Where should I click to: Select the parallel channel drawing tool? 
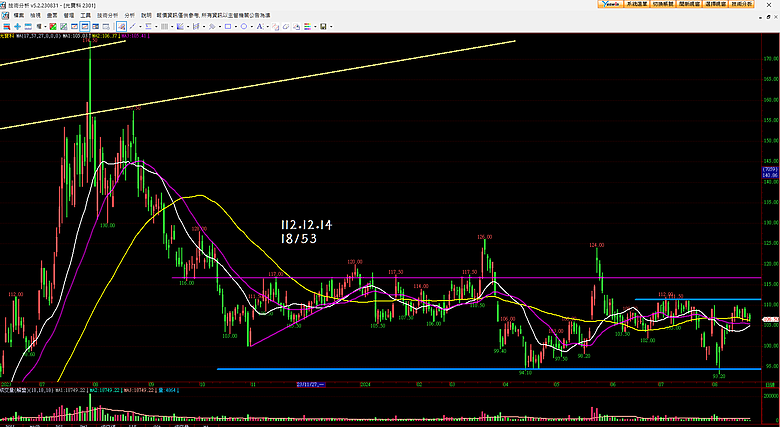pyautogui.click(x=196, y=26)
